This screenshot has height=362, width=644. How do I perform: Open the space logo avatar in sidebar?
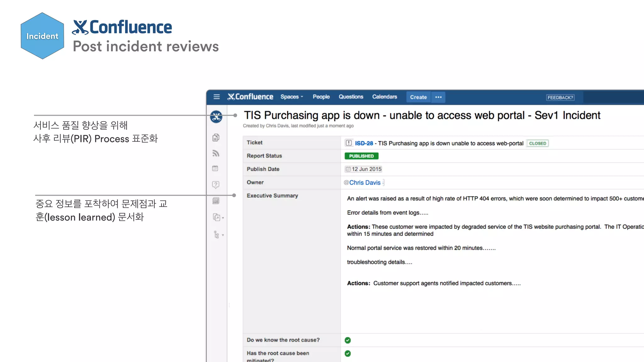216,117
